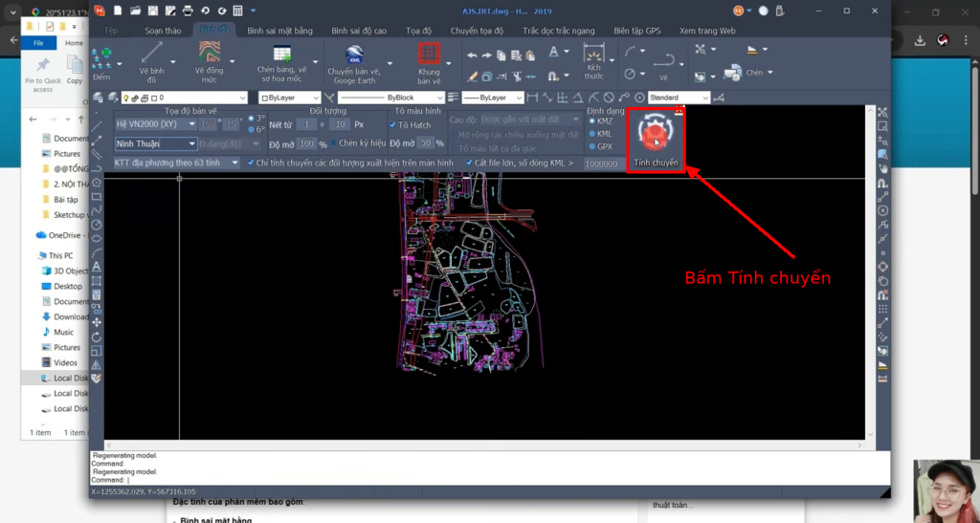The height and width of the screenshot is (523, 980).
Task: Open the Ninh Thuận province dropdown
Action: tap(156, 143)
